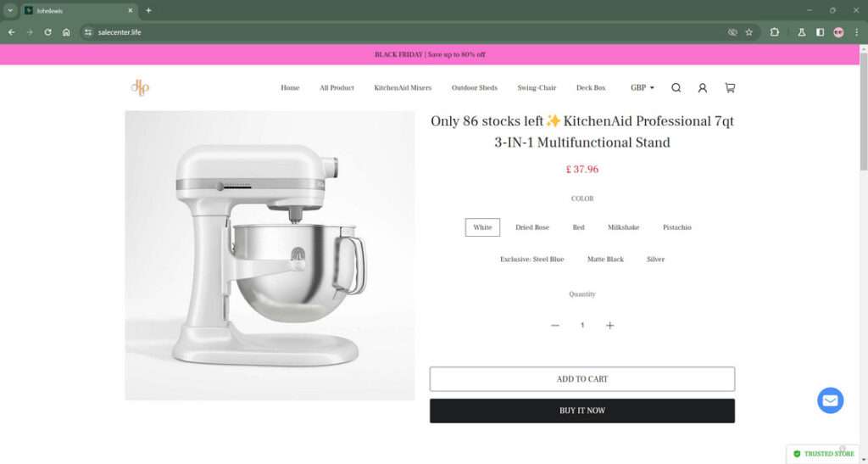The height and width of the screenshot is (464, 868).
Task: Open the tab search chevron
Action: coord(10,10)
